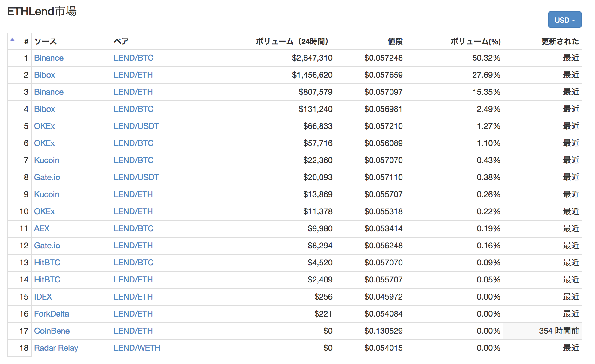
Task: Open LEND/BTC pair in row 7
Action: tap(133, 160)
